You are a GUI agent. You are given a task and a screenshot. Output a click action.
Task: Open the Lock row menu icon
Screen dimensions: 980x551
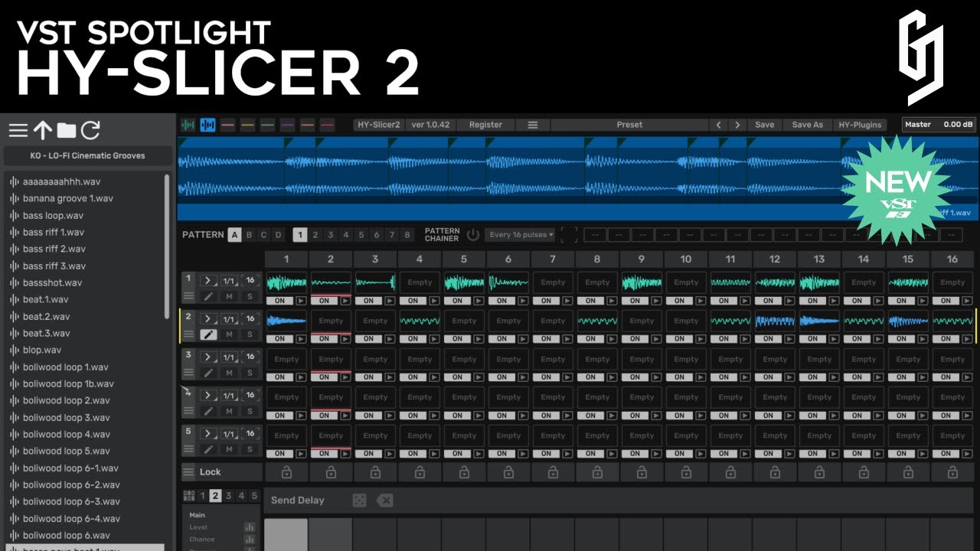(x=188, y=472)
